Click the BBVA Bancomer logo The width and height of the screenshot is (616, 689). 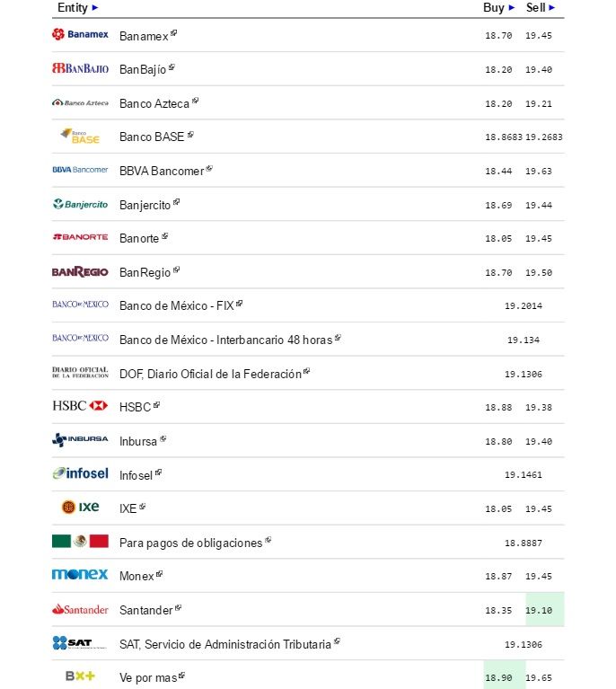pyautogui.click(x=80, y=170)
